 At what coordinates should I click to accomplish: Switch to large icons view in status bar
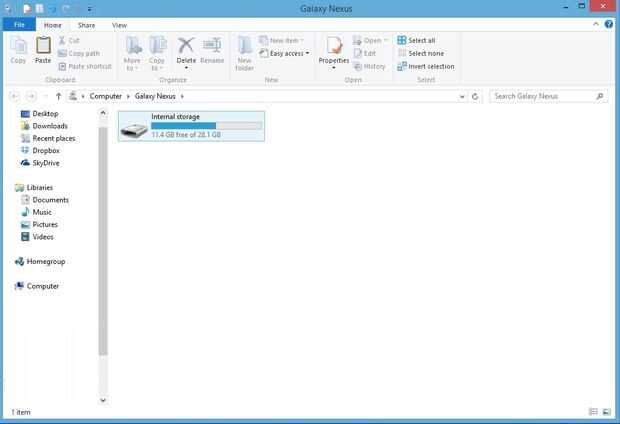pyautogui.click(x=607, y=412)
